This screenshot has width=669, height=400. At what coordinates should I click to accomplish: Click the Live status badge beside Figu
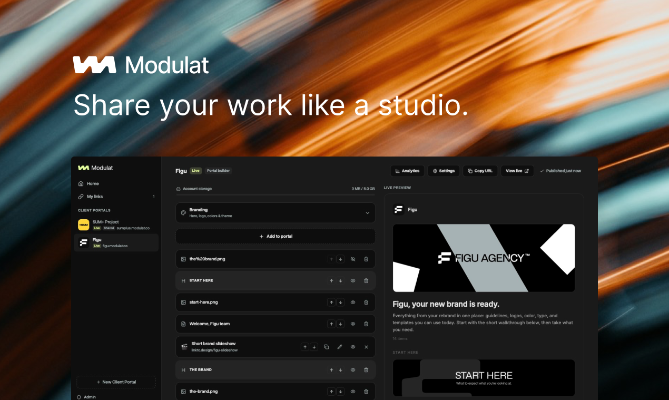(x=196, y=171)
